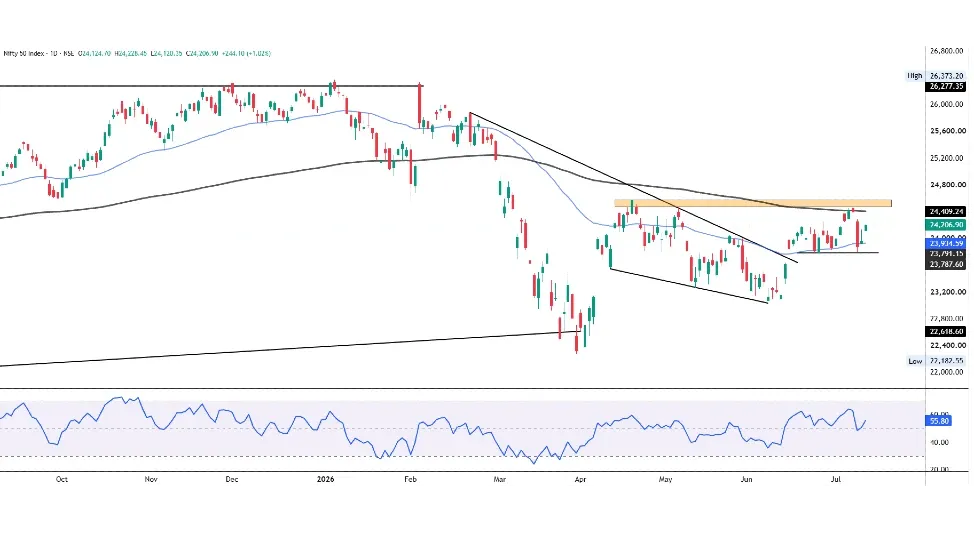974x548 pixels.
Task: Select the black 24,409.24 price tag
Action: point(946,212)
